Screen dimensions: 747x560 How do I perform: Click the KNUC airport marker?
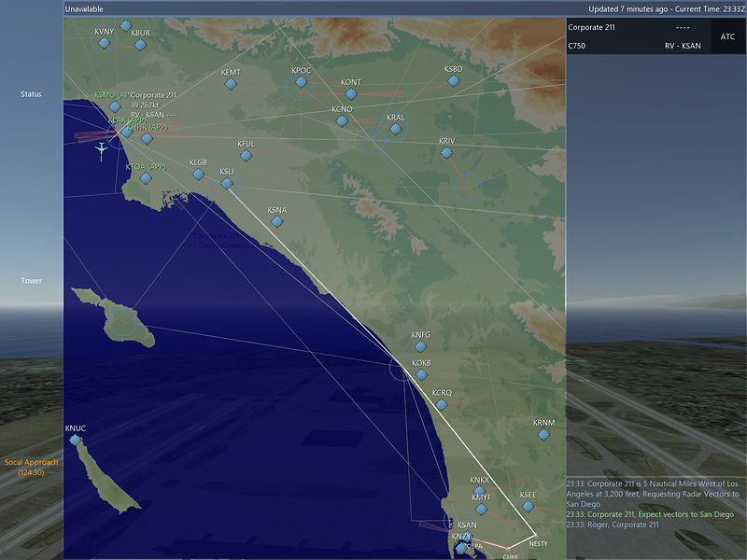click(76, 440)
